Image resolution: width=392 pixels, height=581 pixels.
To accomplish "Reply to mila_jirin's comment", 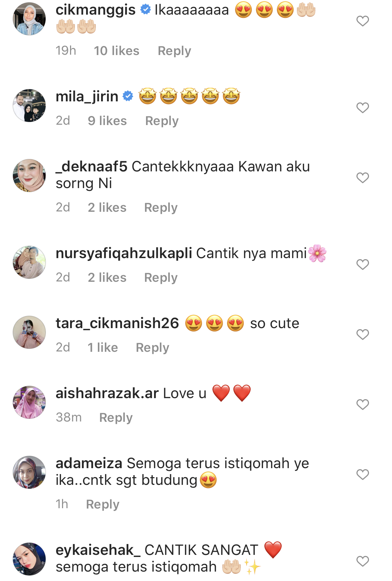I will (162, 121).
